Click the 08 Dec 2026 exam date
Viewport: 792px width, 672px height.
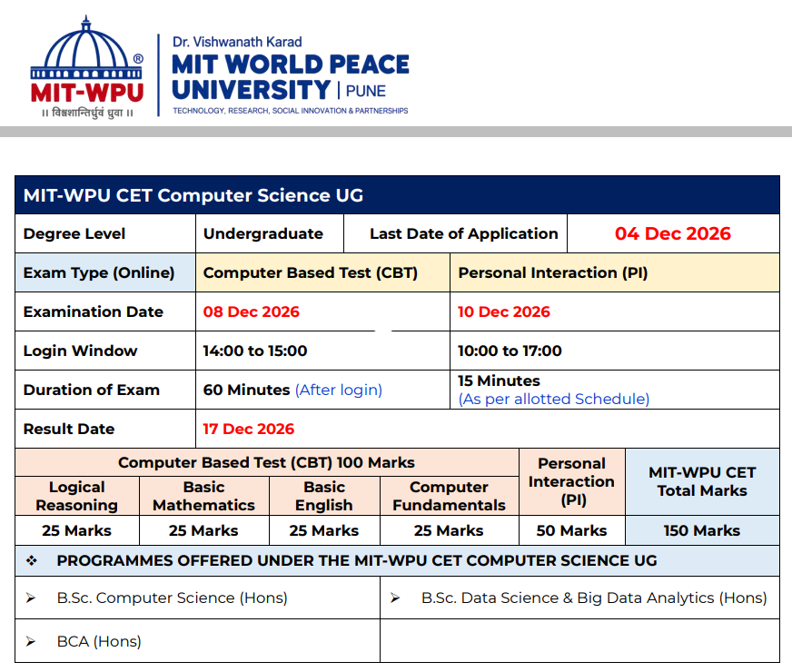click(251, 312)
